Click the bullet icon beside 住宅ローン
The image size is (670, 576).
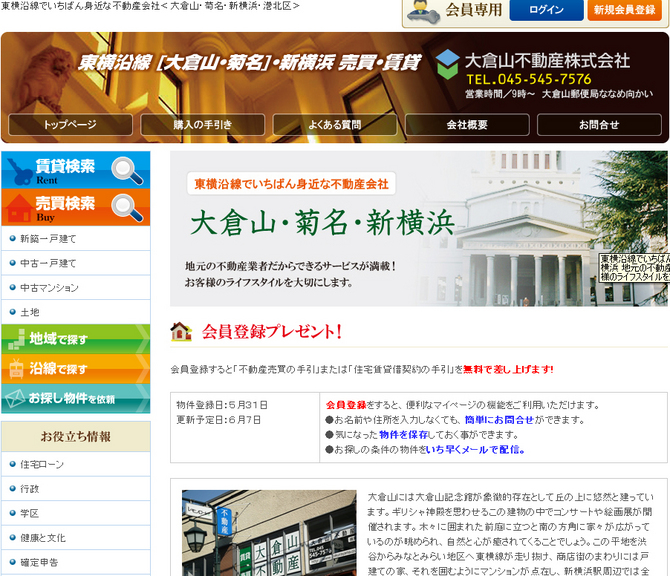12,464
